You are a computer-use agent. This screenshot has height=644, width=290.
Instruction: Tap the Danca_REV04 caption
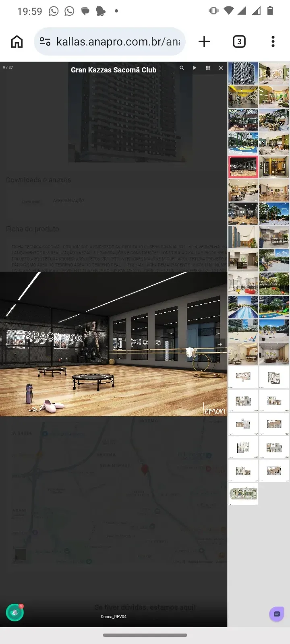pyautogui.click(x=114, y=617)
